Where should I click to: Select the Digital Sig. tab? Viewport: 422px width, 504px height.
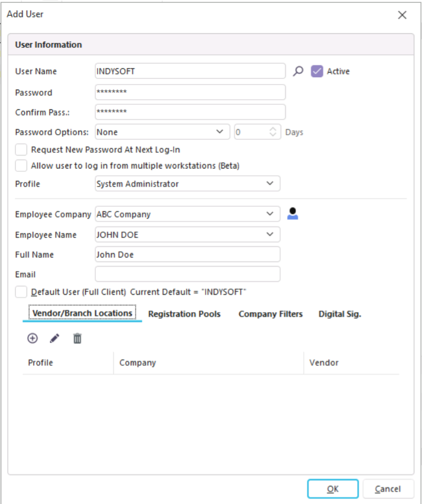point(340,314)
